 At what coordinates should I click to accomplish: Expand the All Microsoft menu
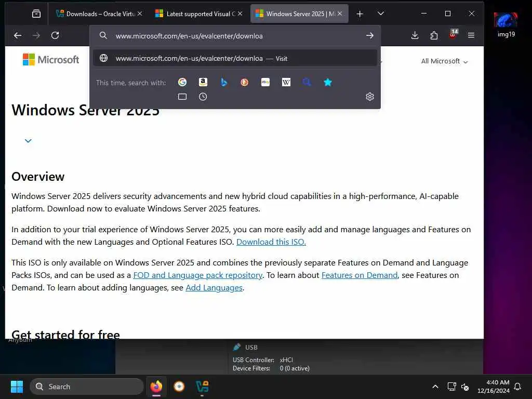[x=445, y=61]
